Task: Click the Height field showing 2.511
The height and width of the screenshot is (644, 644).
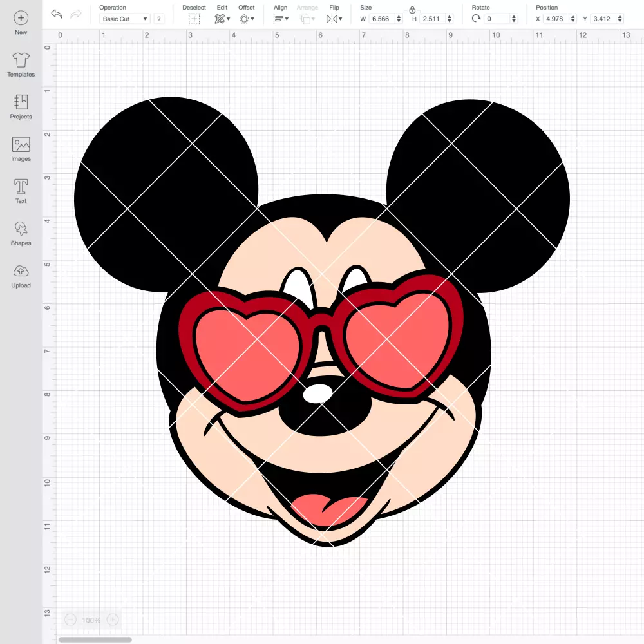Action: pos(433,19)
